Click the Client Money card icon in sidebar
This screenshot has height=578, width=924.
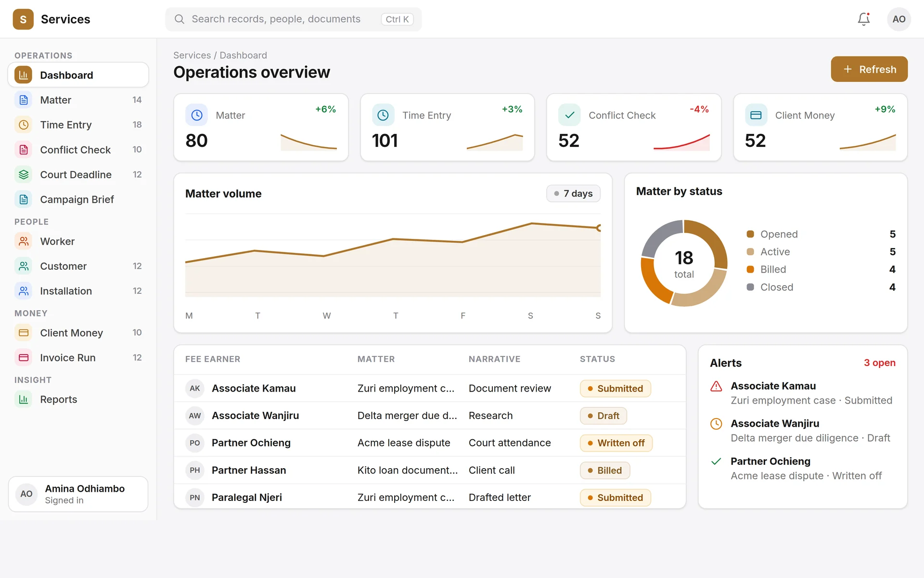click(23, 333)
